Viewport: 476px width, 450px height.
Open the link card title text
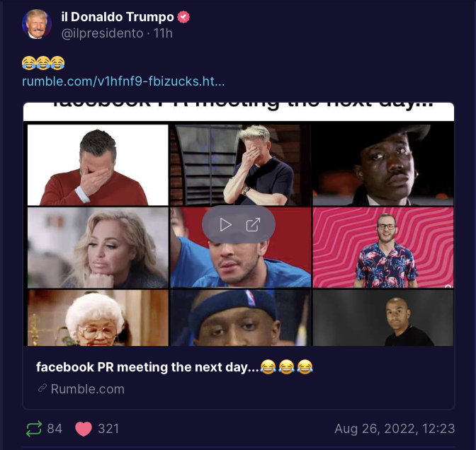(174, 367)
